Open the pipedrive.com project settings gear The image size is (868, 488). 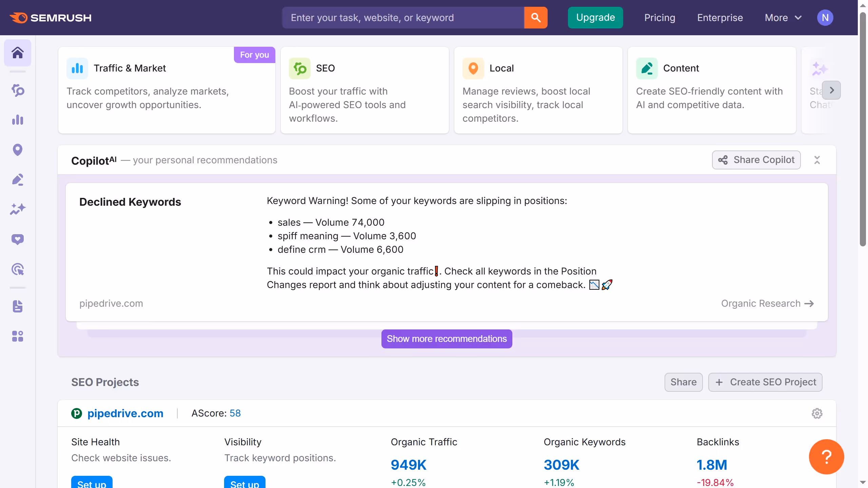click(817, 413)
